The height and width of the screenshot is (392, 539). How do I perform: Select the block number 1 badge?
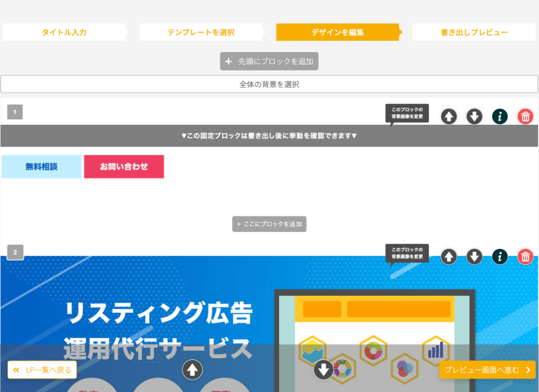pyautogui.click(x=15, y=112)
